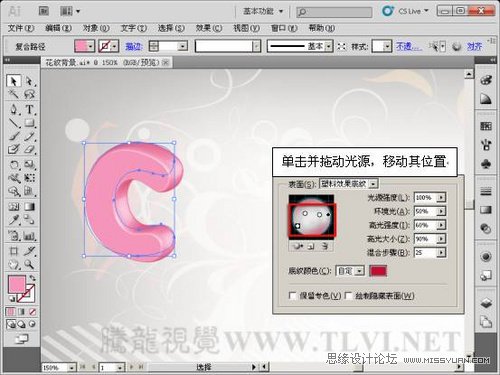Select the Blend tool

click(29, 220)
